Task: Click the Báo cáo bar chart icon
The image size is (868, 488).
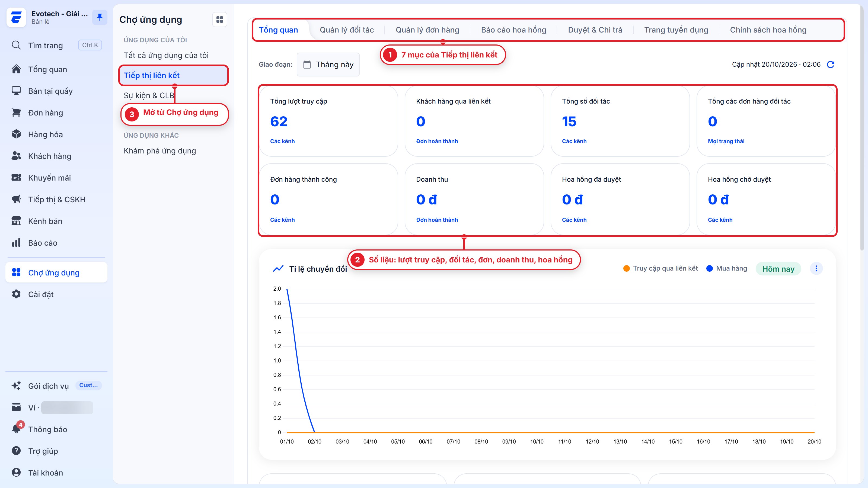Action: click(16, 242)
